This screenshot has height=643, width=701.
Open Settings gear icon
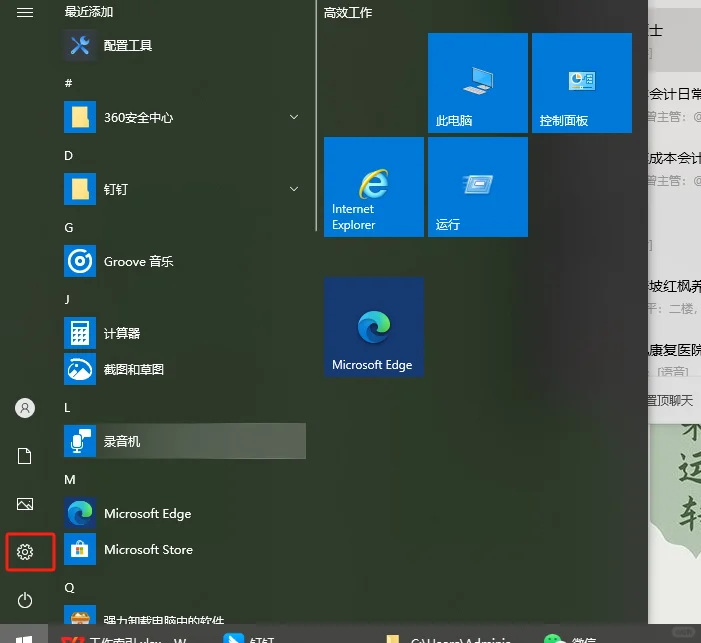[25, 552]
